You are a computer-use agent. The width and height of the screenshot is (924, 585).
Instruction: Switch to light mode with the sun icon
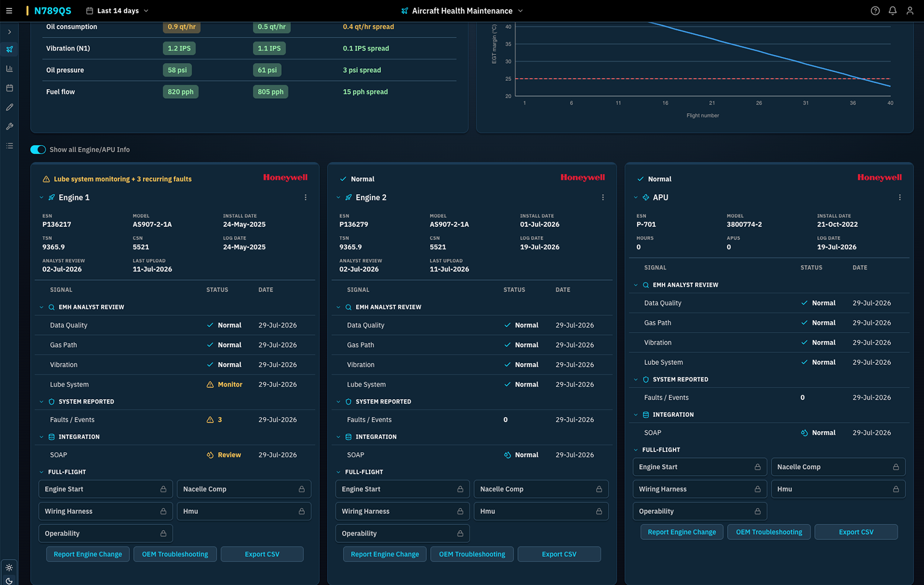point(9,567)
